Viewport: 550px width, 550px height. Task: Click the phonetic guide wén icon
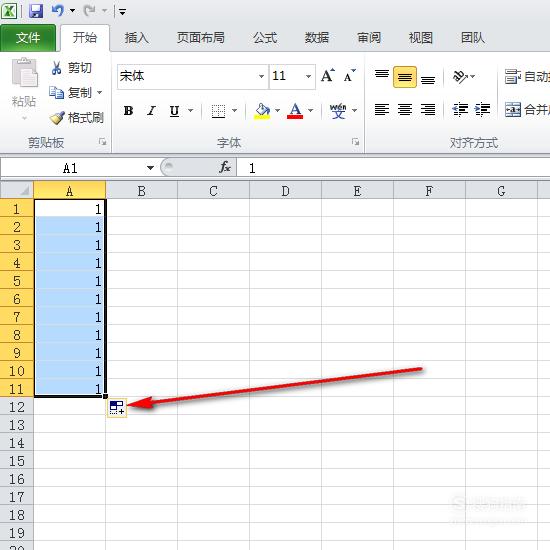(338, 111)
